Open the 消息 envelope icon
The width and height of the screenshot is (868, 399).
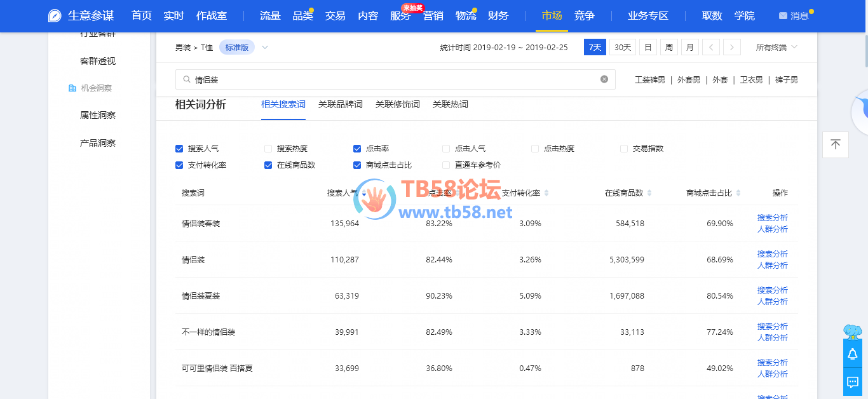(783, 16)
